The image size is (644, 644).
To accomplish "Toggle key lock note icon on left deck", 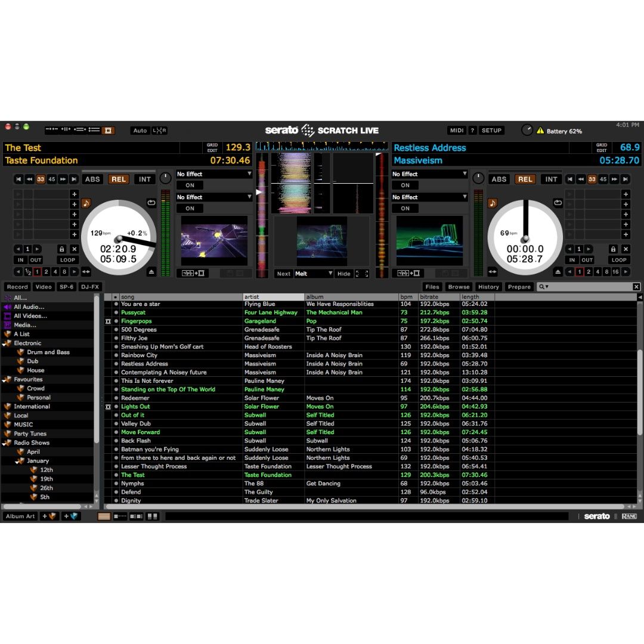I will (86, 203).
